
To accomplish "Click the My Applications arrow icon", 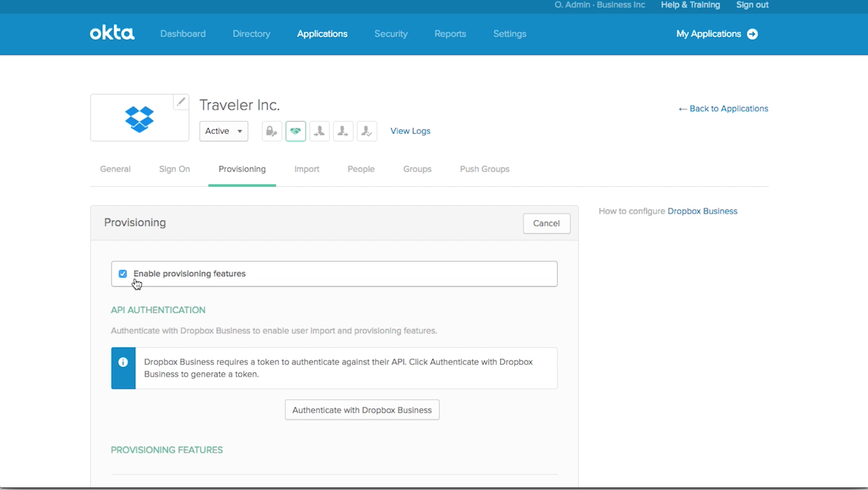I will point(752,34).
